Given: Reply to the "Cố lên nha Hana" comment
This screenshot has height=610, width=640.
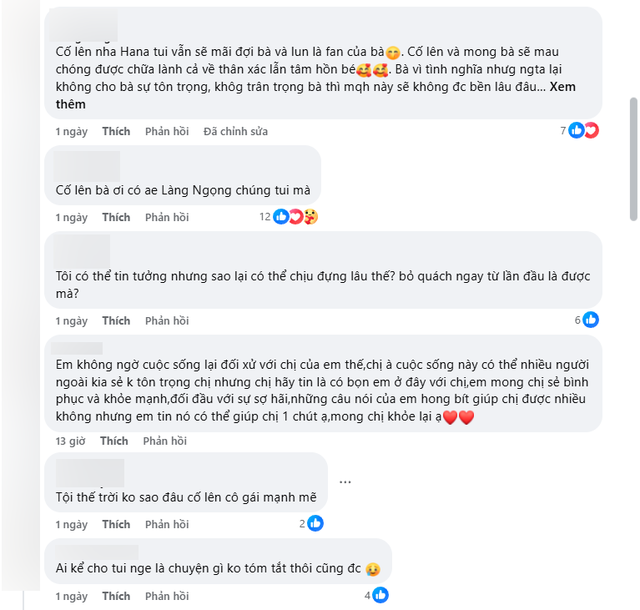Looking at the screenshot, I should tap(166, 131).
